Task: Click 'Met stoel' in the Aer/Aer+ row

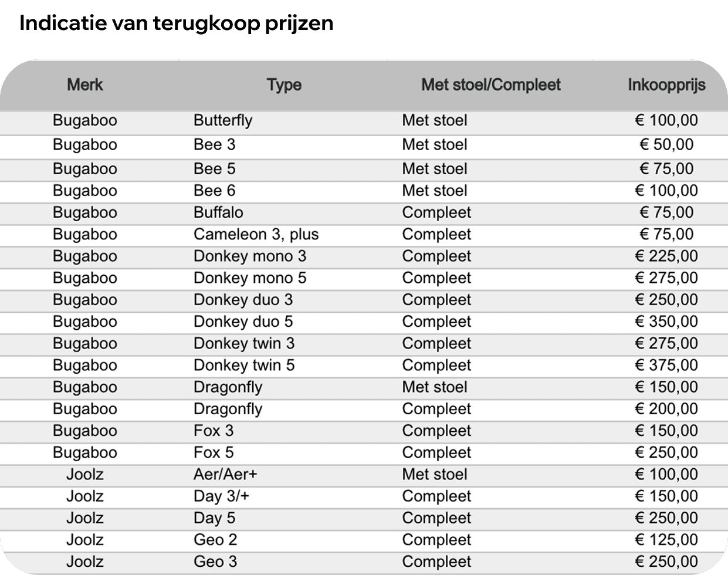Action: (x=435, y=474)
